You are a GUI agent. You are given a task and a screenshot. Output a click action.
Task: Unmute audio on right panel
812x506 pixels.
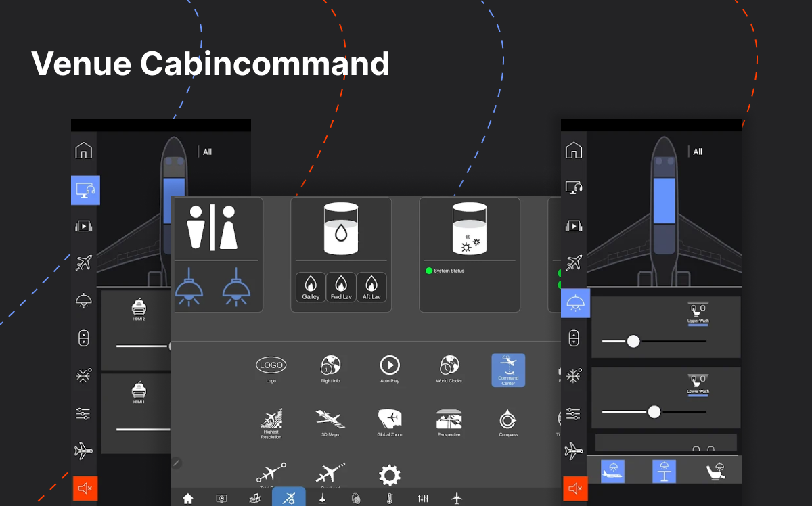575,488
